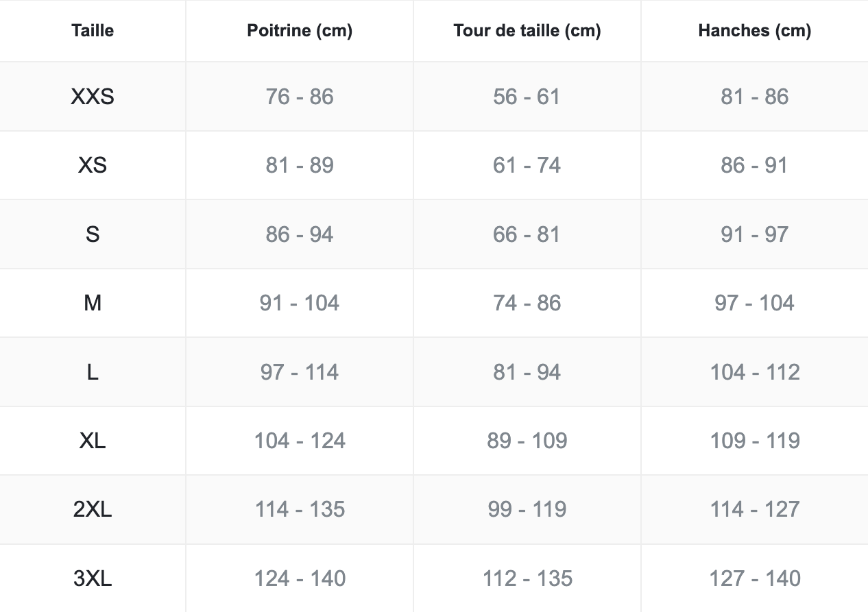Select the M waist value 74 - 86
Image resolution: width=868 pixels, height=612 pixels.
[527, 303]
